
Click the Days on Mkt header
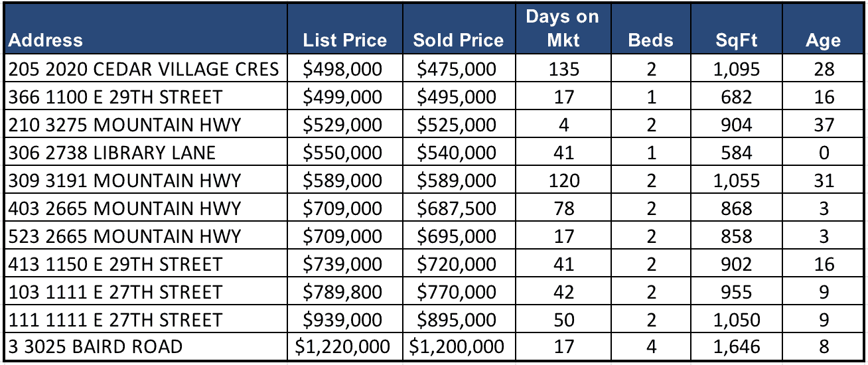[563, 29]
